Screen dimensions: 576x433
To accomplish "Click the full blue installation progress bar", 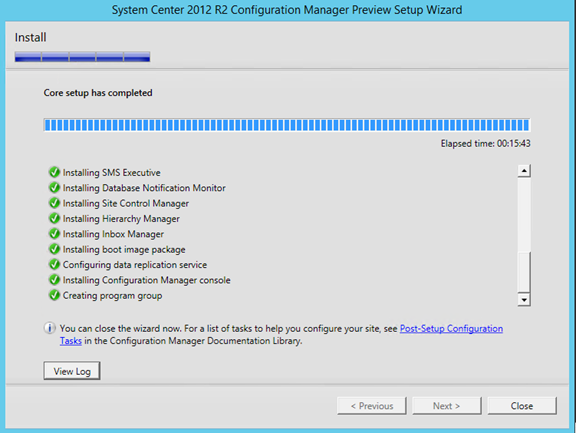I will coord(287,125).
